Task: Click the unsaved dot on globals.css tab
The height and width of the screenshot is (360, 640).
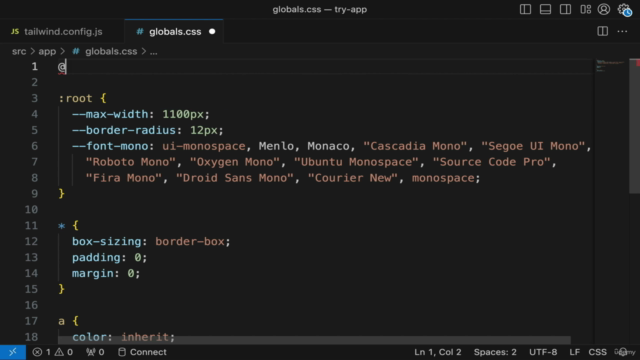Action: pos(212,31)
